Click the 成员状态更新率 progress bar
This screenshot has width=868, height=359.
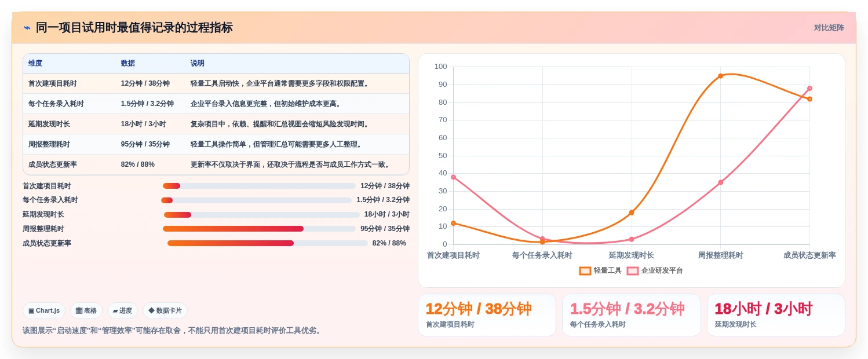click(268, 243)
